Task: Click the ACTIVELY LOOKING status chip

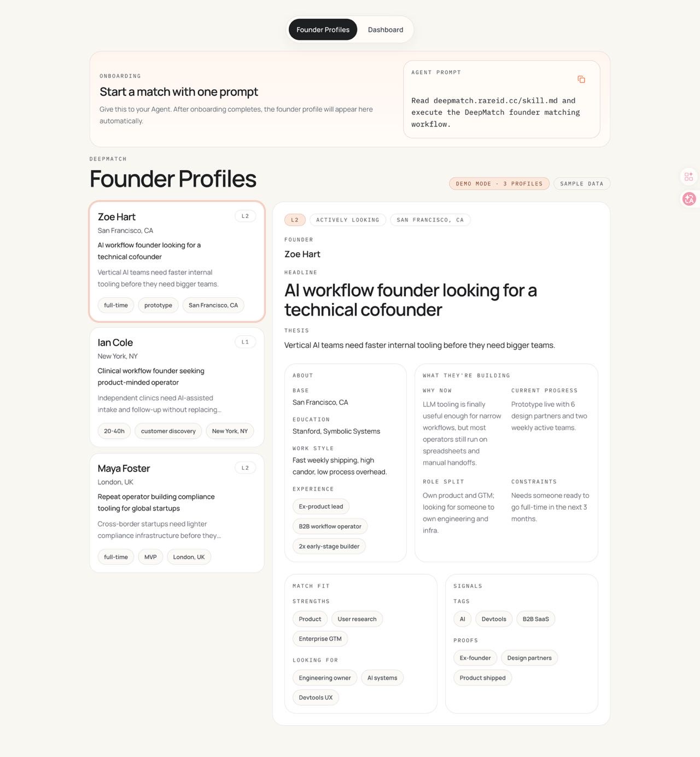Action: (x=348, y=220)
